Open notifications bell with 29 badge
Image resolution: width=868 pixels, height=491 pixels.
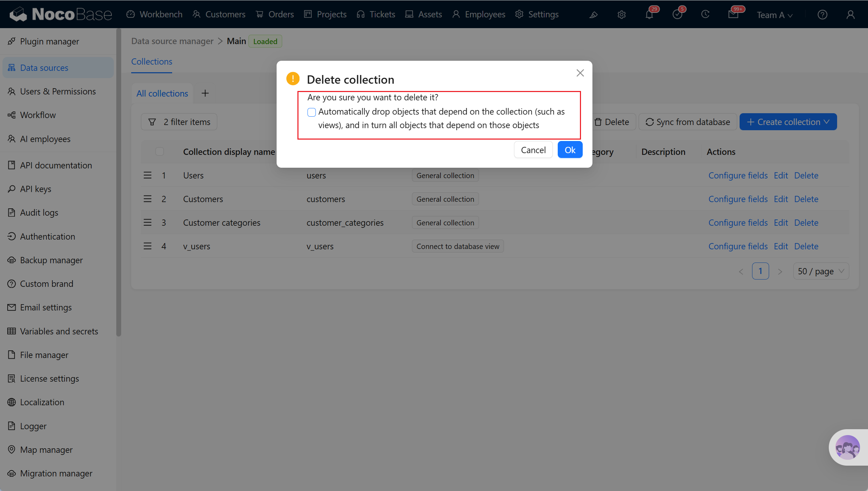(649, 15)
